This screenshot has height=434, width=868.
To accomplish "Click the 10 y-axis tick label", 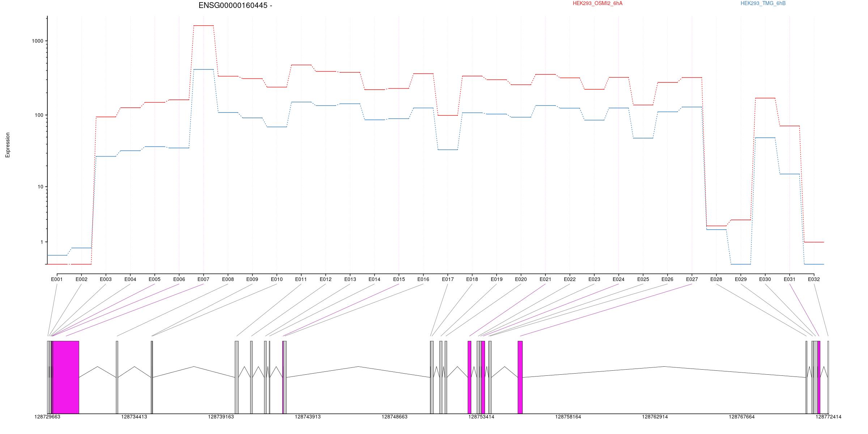I will [x=41, y=187].
